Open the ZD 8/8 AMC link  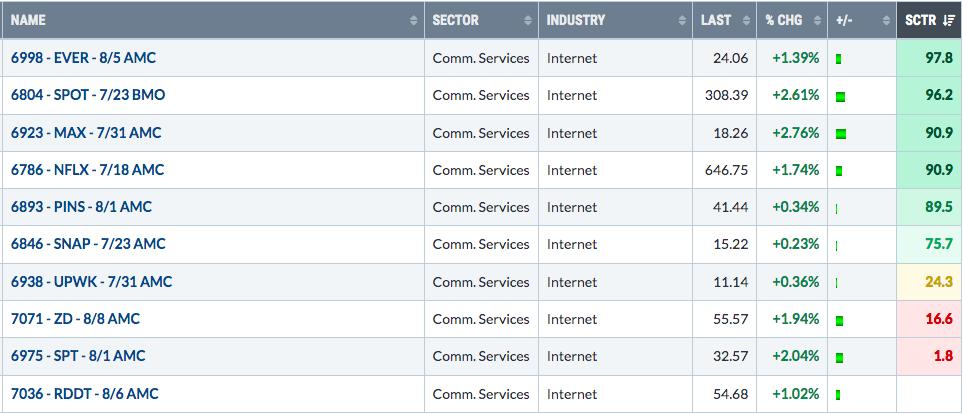[75, 319]
